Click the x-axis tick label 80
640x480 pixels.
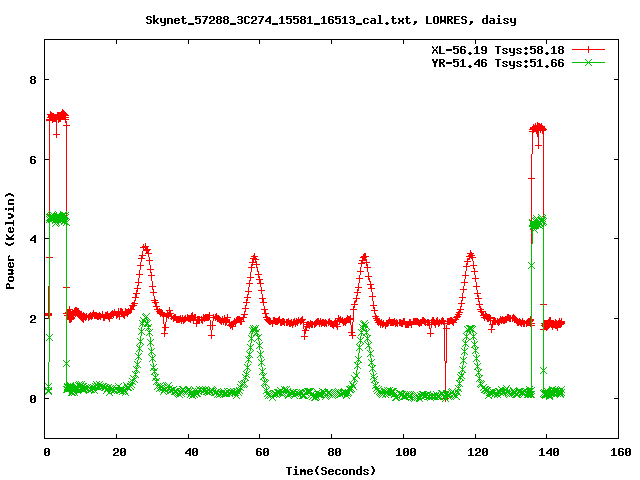point(334,452)
